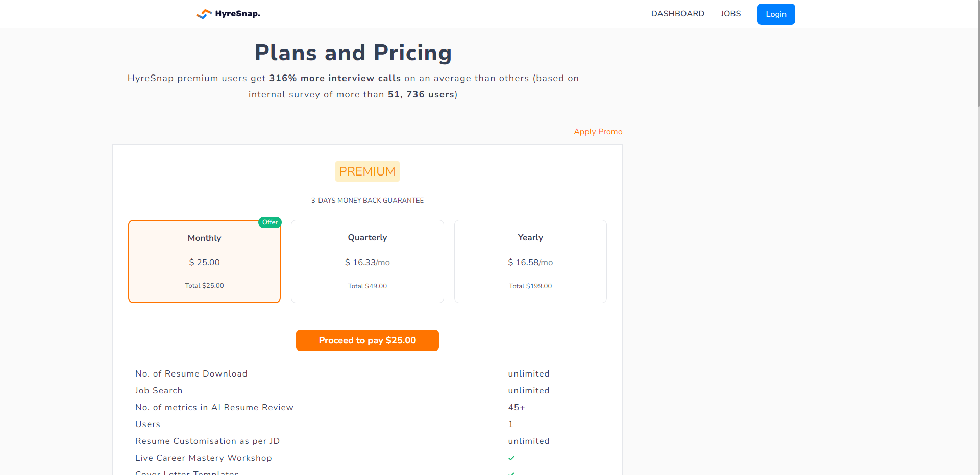
Task: Click the 3-Days Money Back Guarantee text
Action: click(x=367, y=201)
